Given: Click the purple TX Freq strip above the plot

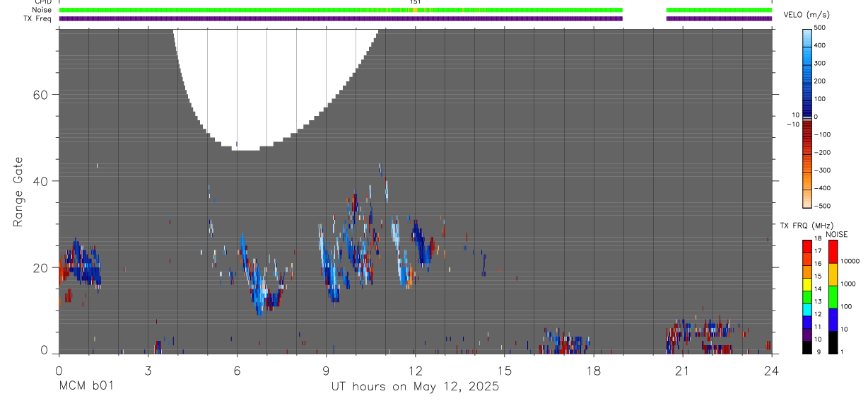Looking at the screenshot, I should click(x=341, y=18).
